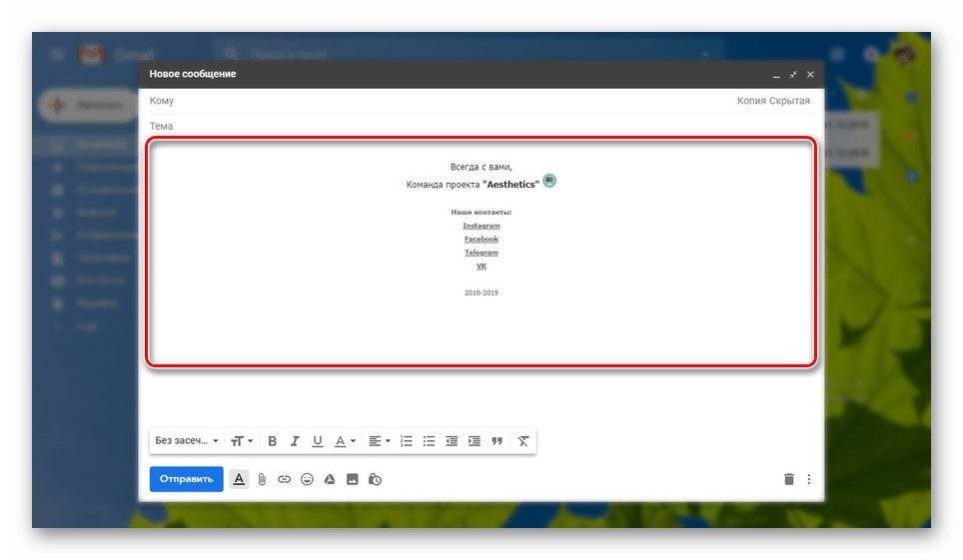Discard the draft with the trash icon
The width and height of the screenshot is (963, 560).
789,479
